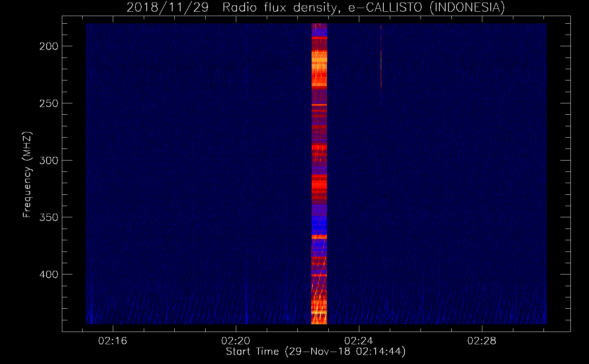Click the 'Start Time (29-Nov-18 02:14:44)' label
Image resolution: width=589 pixels, height=364 pixels.
316,352
